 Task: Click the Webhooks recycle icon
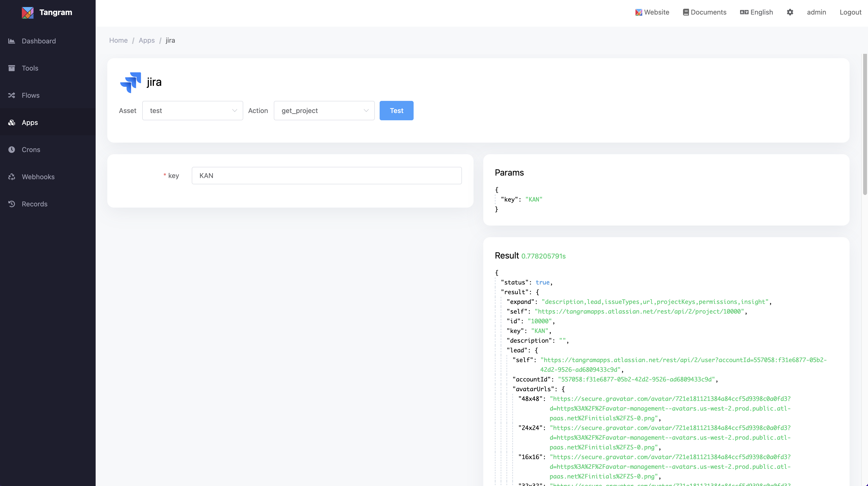(12, 177)
